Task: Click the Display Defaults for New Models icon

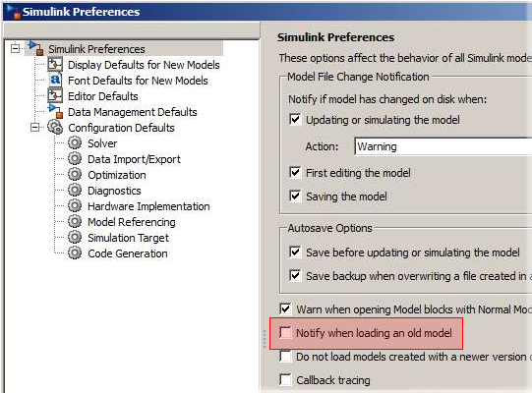Action: pyautogui.click(x=55, y=65)
